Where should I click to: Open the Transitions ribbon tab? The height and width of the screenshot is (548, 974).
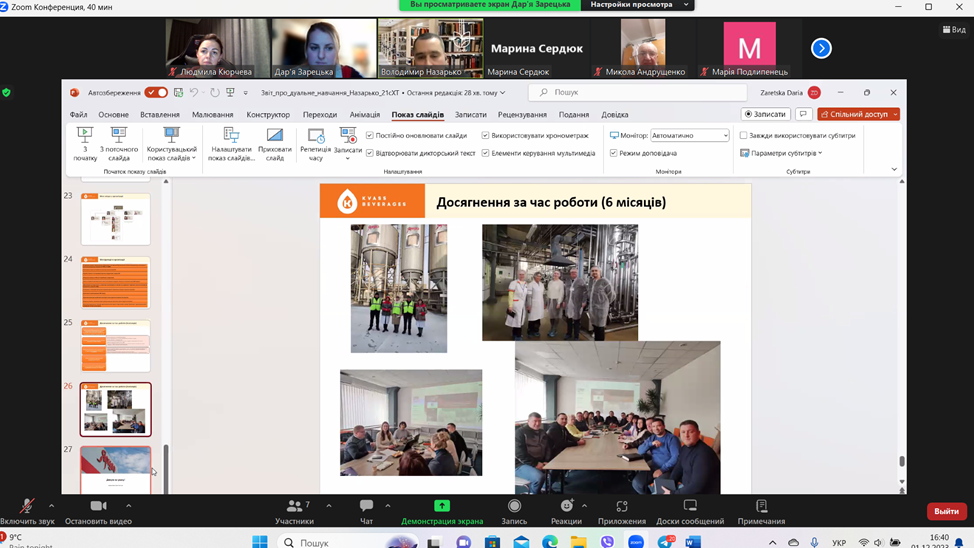click(x=320, y=115)
